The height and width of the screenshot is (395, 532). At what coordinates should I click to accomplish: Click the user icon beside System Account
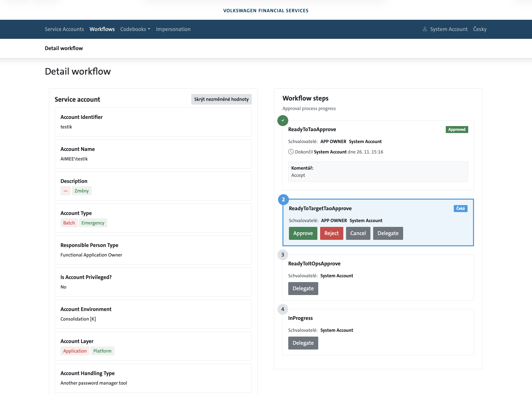[425, 29]
